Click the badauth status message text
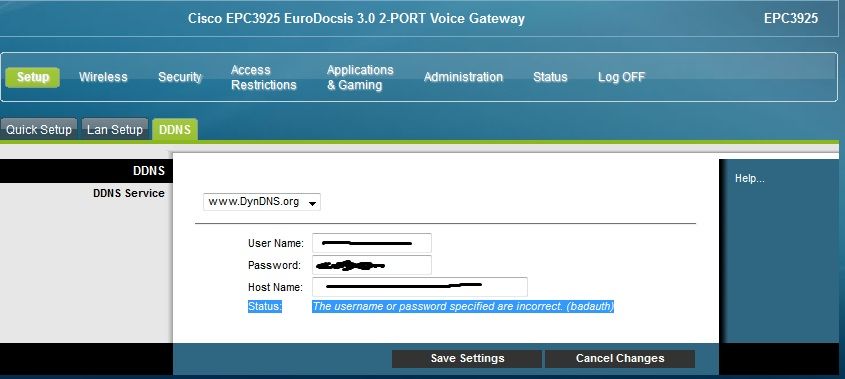This screenshot has height=379, width=845. [463, 307]
